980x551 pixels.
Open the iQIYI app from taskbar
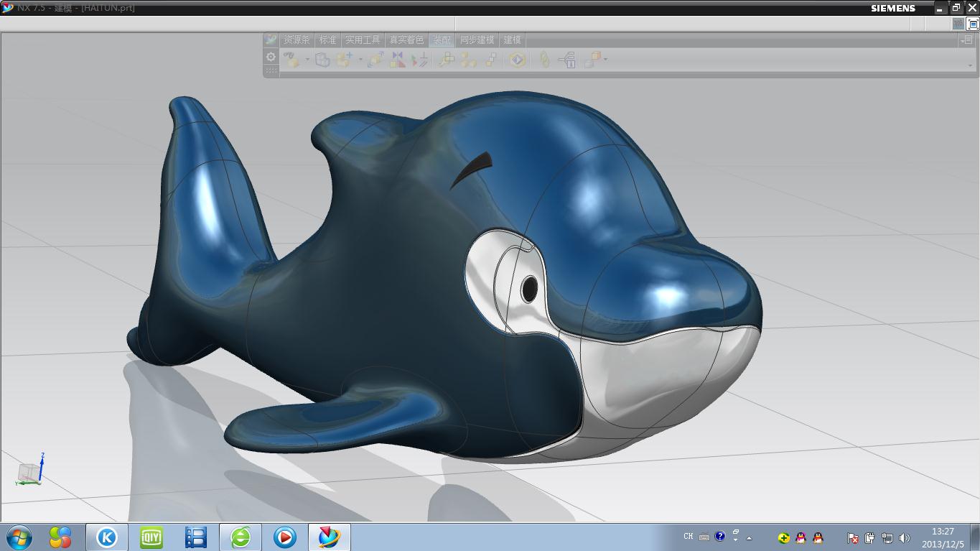151,537
